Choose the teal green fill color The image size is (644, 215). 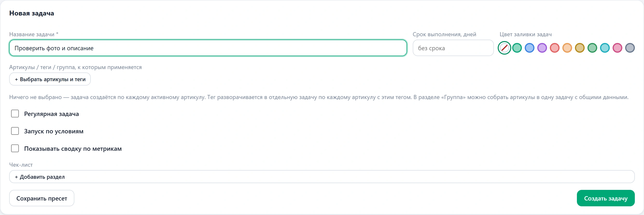(517, 48)
